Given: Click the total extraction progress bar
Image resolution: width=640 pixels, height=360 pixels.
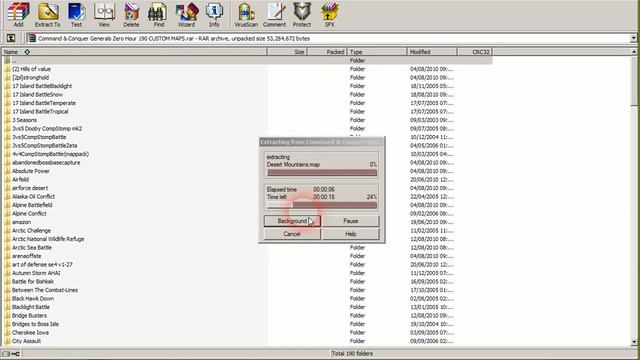Looking at the screenshot, I should point(322,205).
